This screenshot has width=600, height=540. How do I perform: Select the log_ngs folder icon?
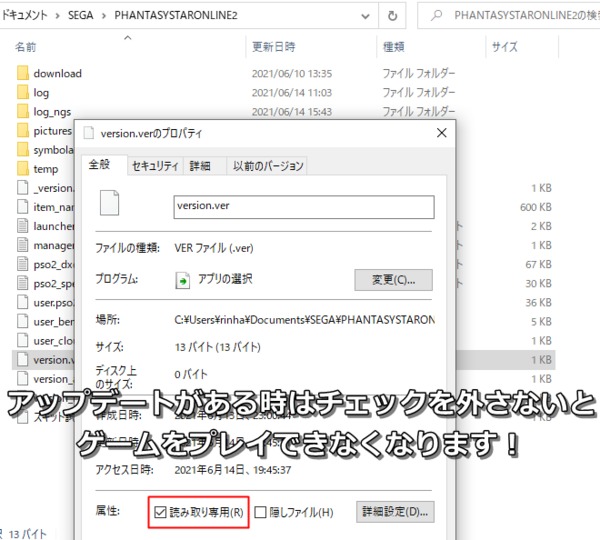point(23,111)
